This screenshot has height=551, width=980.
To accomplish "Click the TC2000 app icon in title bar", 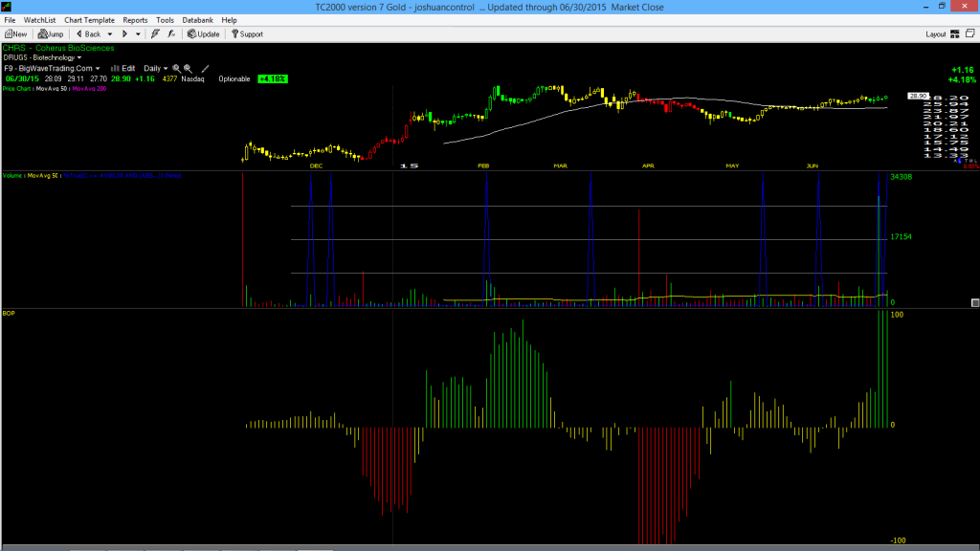I will (7, 7).
